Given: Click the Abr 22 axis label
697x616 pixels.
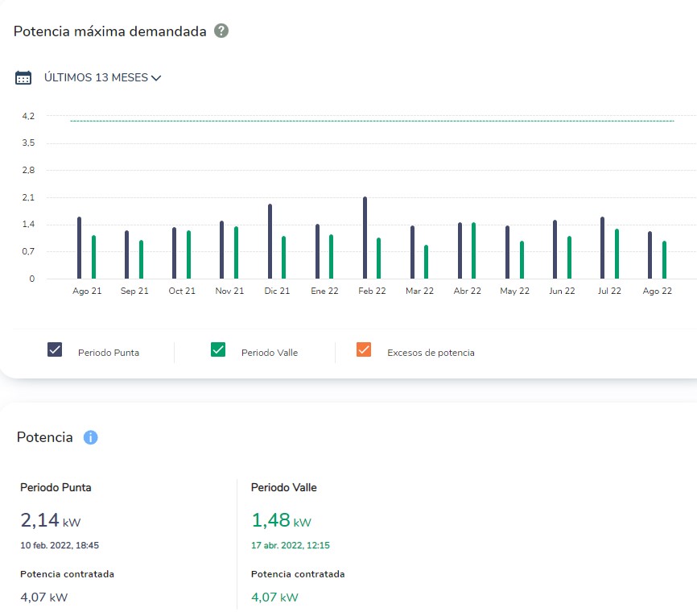Looking at the screenshot, I should [x=467, y=291].
